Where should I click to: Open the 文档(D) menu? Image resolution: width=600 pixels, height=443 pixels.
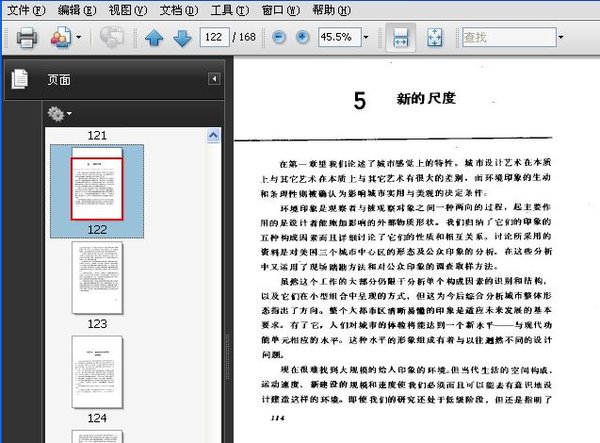(x=179, y=10)
